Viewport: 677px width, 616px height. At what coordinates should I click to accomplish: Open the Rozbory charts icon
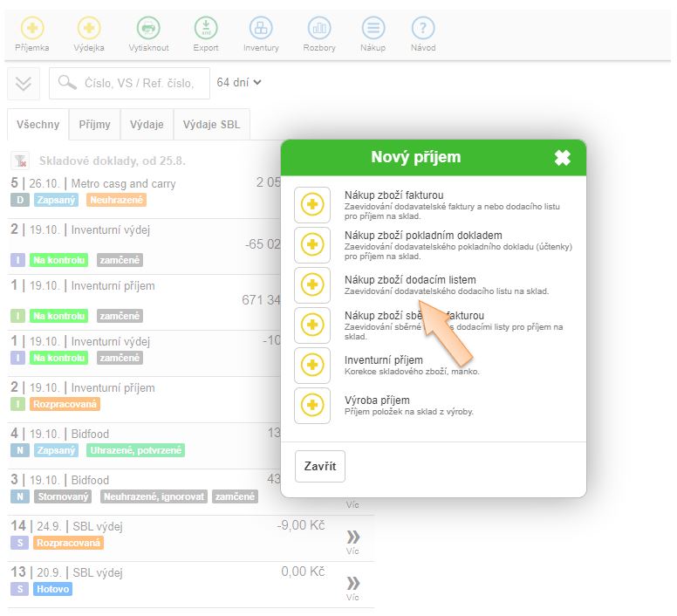[x=319, y=29]
